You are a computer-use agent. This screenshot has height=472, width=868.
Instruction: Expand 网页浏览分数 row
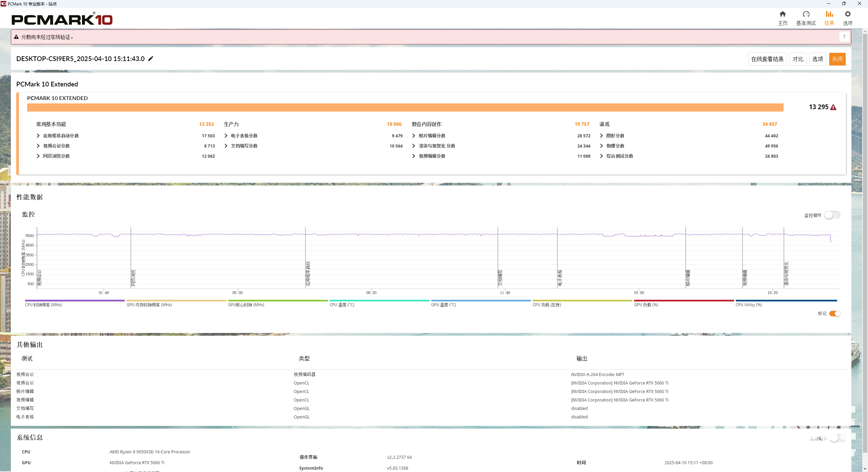(x=38, y=156)
